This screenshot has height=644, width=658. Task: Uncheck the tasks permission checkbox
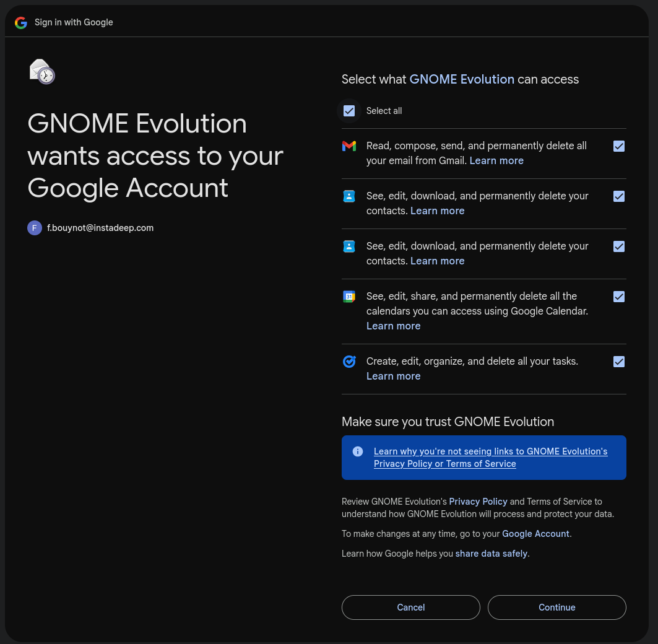point(618,362)
